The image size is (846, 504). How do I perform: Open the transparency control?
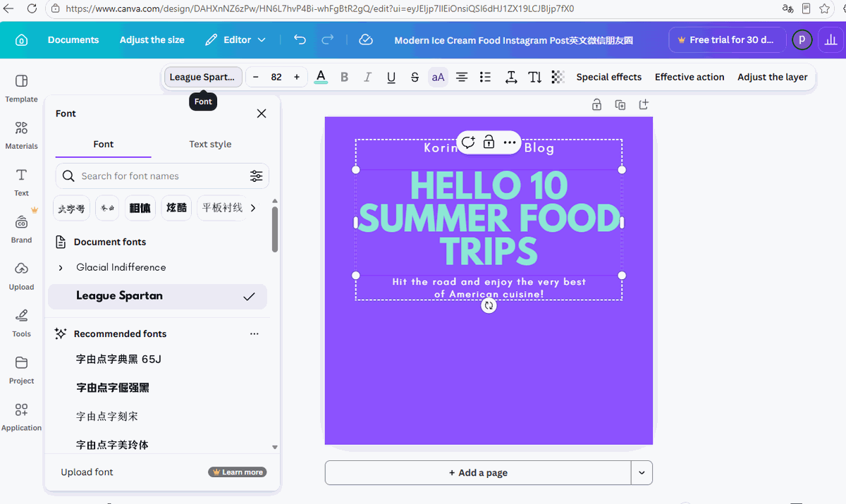[x=558, y=77]
